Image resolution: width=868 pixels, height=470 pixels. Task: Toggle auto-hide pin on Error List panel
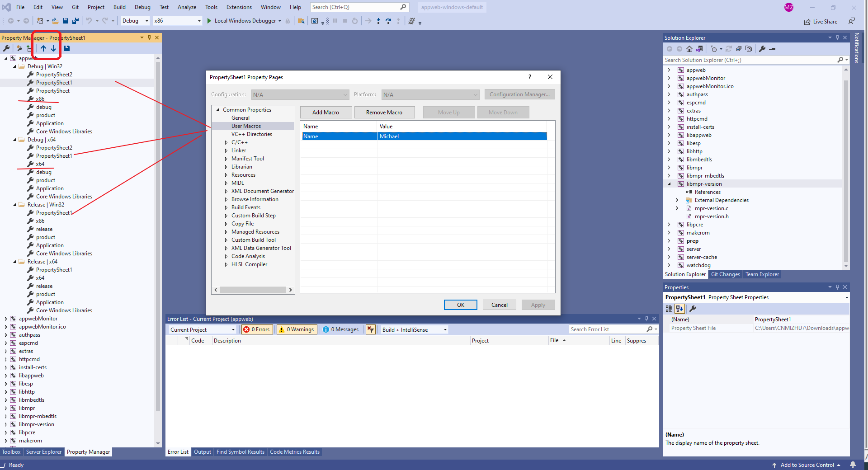click(646, 319)
